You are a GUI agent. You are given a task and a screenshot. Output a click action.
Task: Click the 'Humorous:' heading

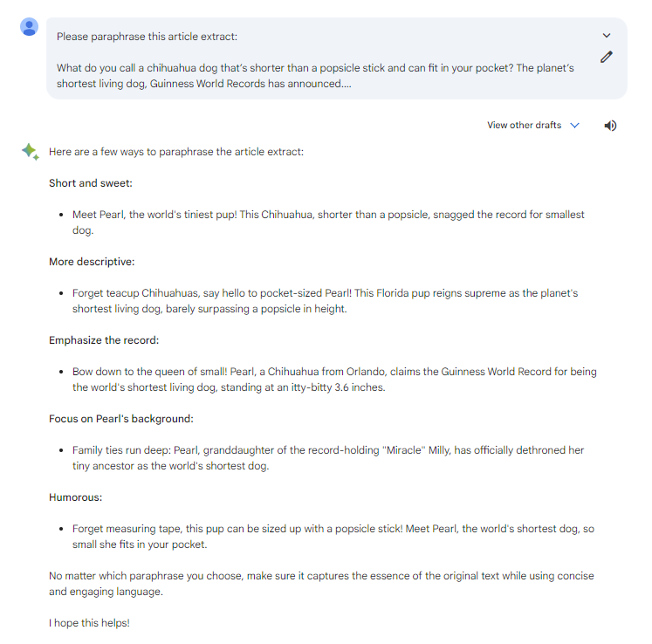coord(76,497)
